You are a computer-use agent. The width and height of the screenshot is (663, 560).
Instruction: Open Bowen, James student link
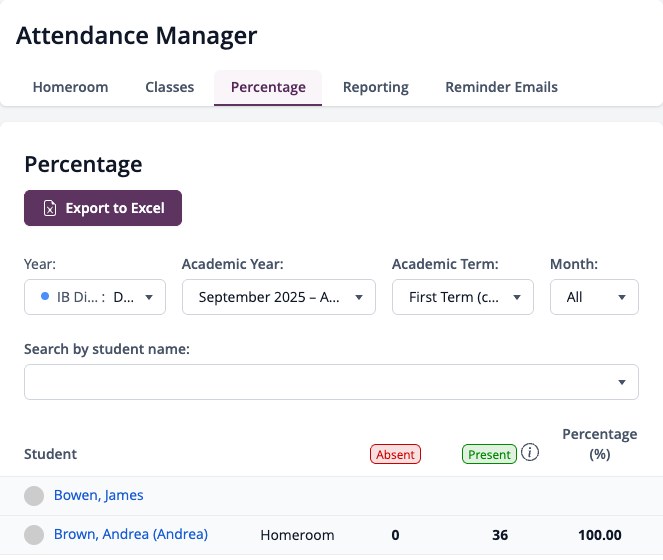pos(99,495)
